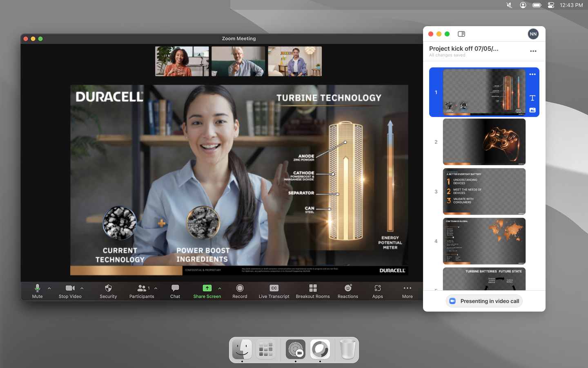Open Finder from the dock
The image size is (588, 368).
(x=242, y=349)
